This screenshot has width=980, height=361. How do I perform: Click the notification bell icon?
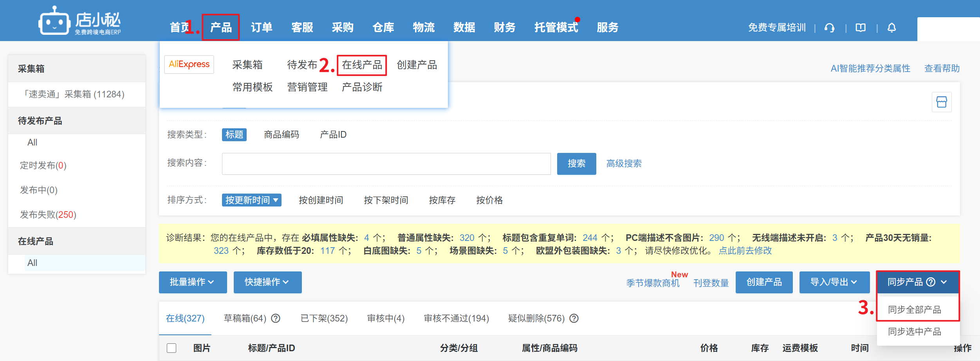[x=892, y=28]
